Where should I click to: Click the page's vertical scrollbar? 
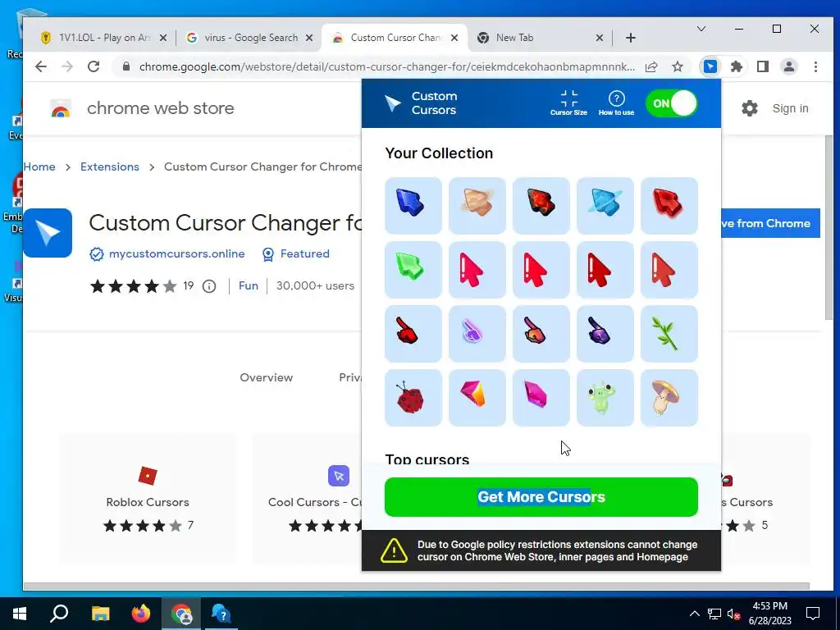point(829,228)
